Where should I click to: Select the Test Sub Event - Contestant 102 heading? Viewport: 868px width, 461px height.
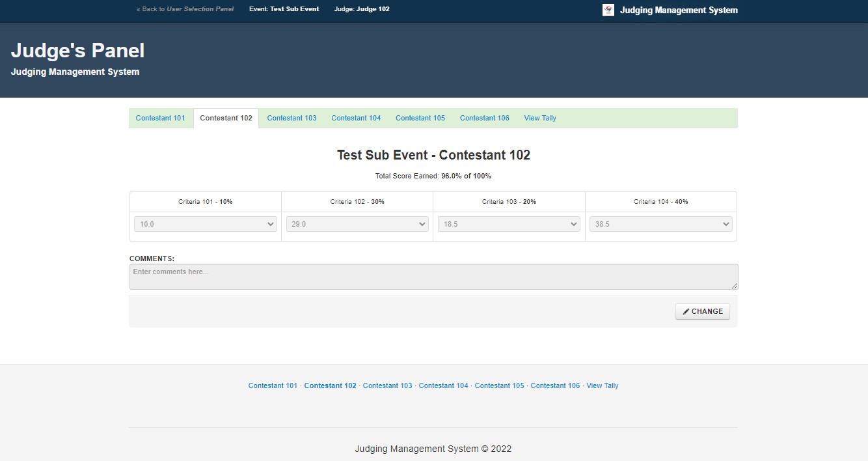point(433,155)
